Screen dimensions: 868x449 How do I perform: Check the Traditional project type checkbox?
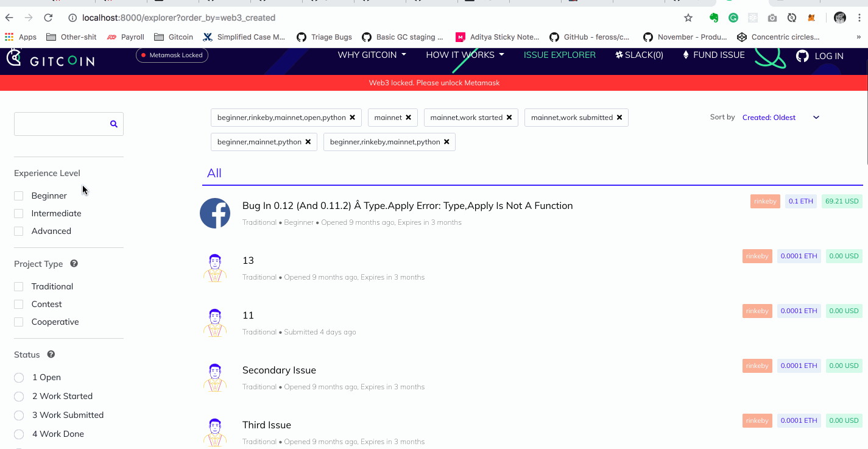pos(19,286)
